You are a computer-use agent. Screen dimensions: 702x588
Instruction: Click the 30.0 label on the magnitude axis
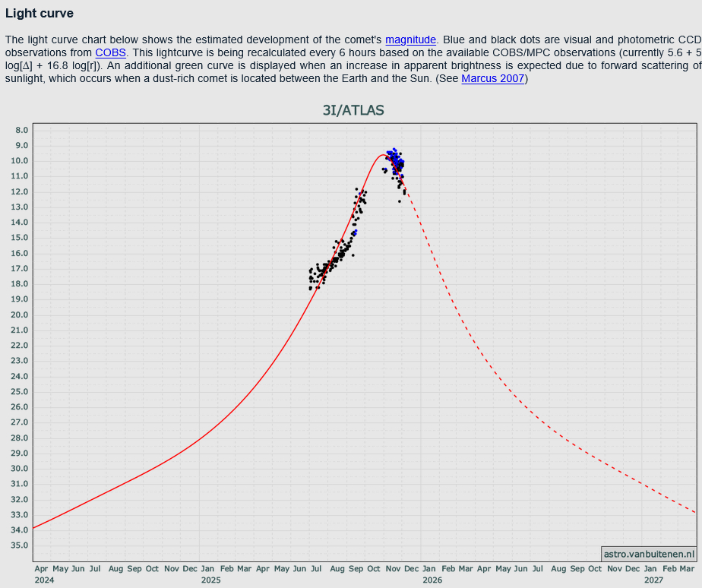(x=21, y=469)
